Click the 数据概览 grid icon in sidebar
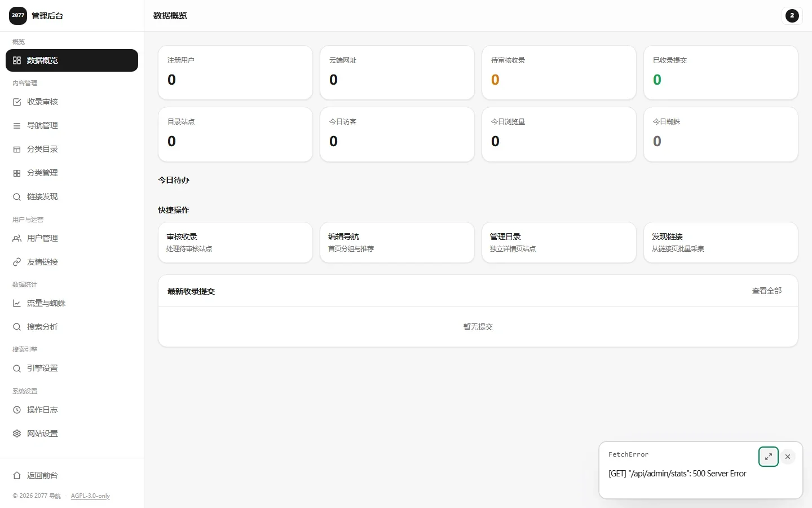 tap(17, 60)
